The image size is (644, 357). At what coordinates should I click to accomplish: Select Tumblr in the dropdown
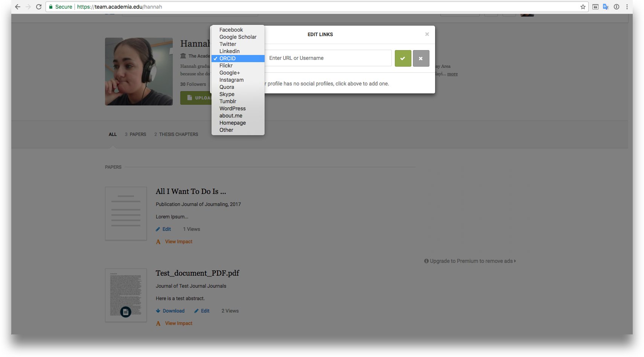tap(238, 101)
